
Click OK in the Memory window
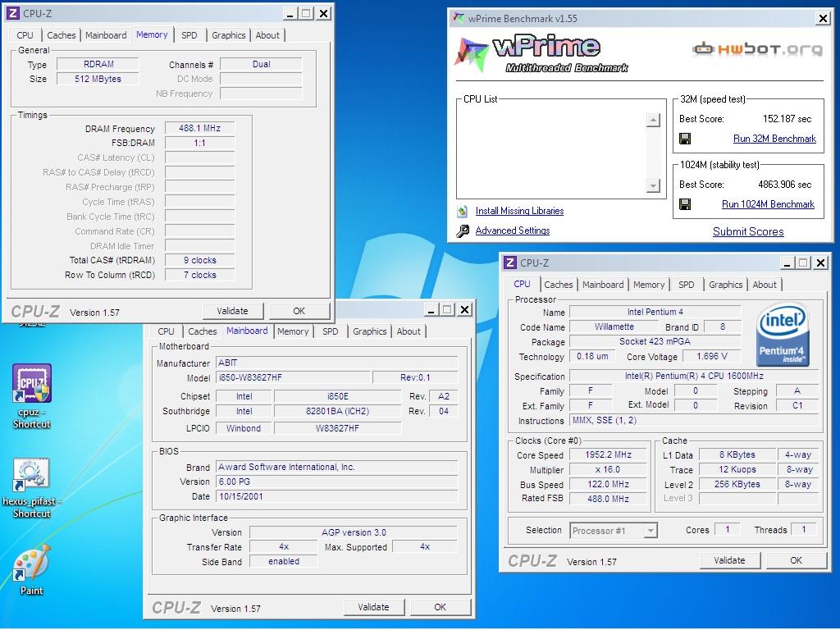tap(299, 311)
